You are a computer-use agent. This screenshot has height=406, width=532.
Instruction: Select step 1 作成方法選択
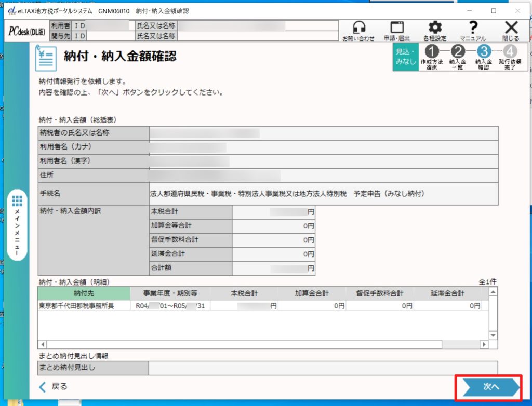(x=432, y=57)
